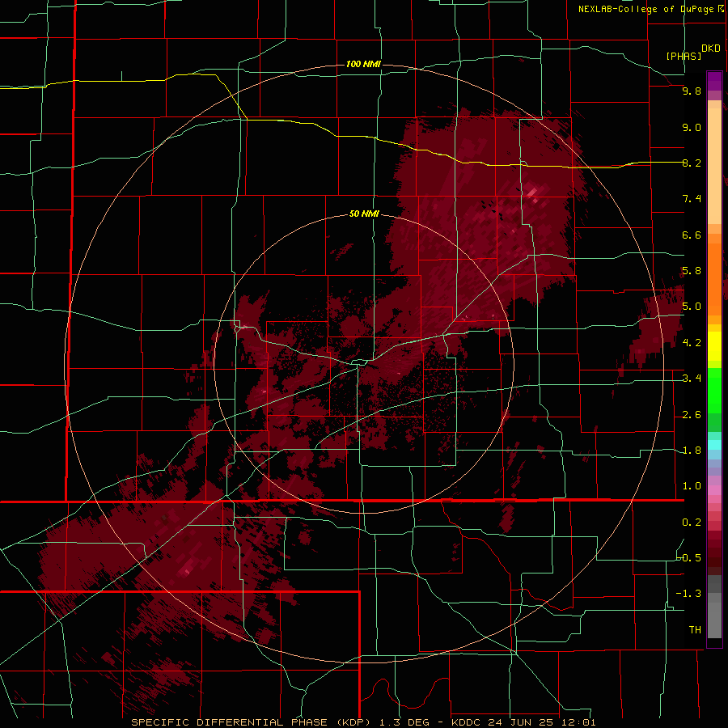Click the TH label on the scale
The width and height of the screenshot is (728, 728).
pyautogui.click(x=695, y=630)
